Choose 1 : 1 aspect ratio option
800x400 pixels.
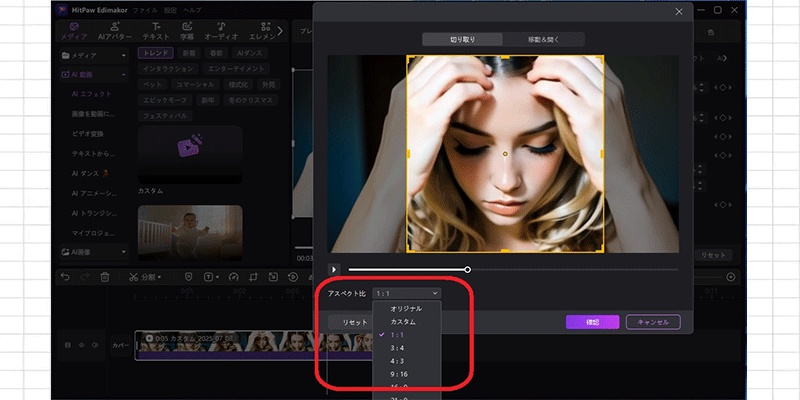407,335
